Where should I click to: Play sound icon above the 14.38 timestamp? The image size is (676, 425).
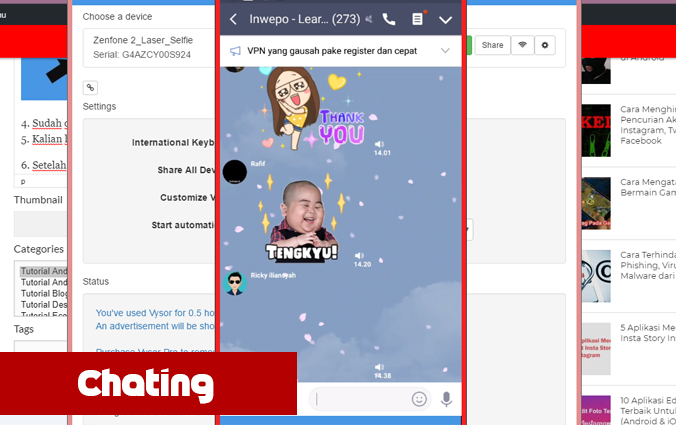(379, 367)
